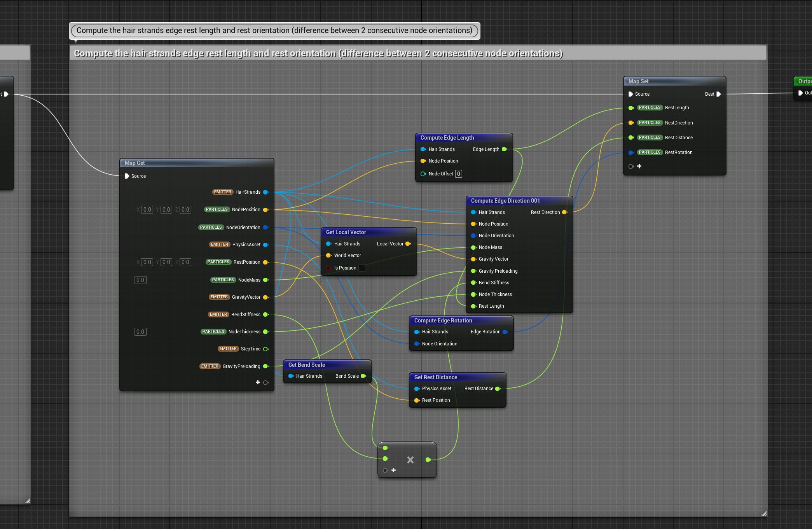Click the Map Set Dest execution pin
The height and width of the screenshot is (529, 812).
pyautogui.click(x=719, y=94)
